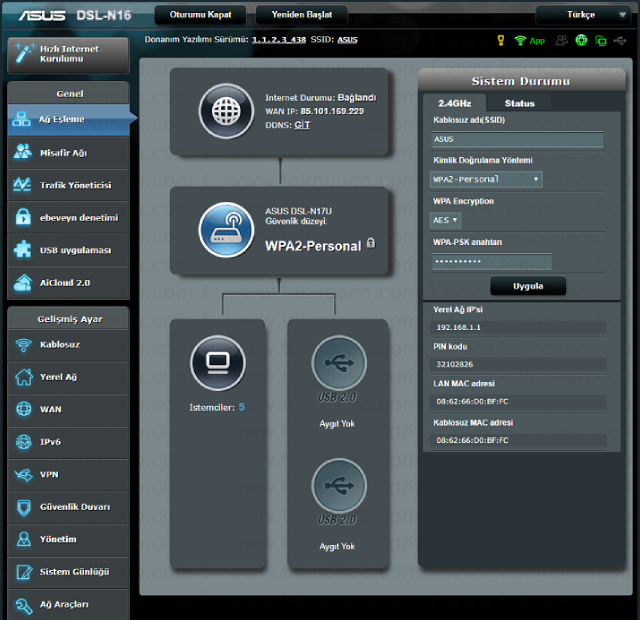Click the router icon in network map
The height and width of the screenshot is (620, 640).
[x=226, y=230]
